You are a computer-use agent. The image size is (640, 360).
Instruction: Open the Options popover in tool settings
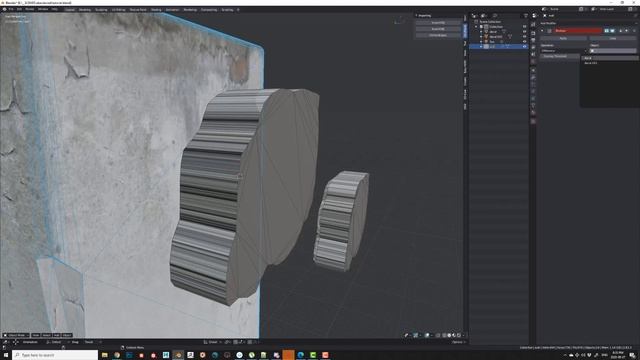tap(457, 342)
